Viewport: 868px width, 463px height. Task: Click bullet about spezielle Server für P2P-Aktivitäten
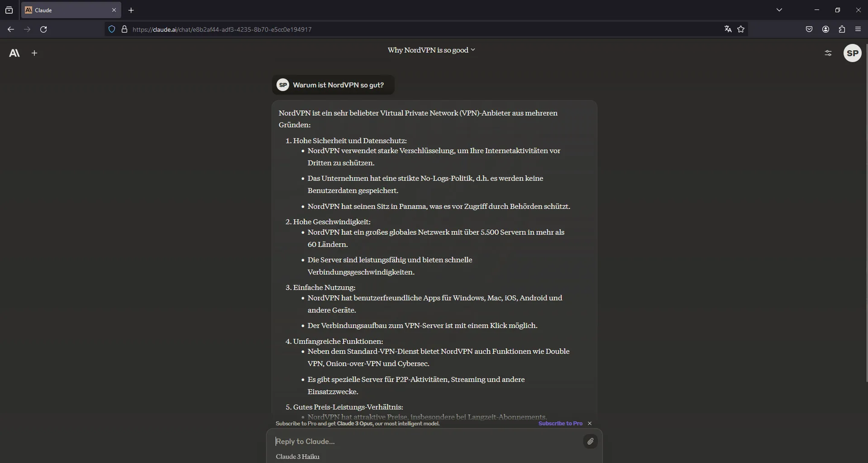[416, 386]
